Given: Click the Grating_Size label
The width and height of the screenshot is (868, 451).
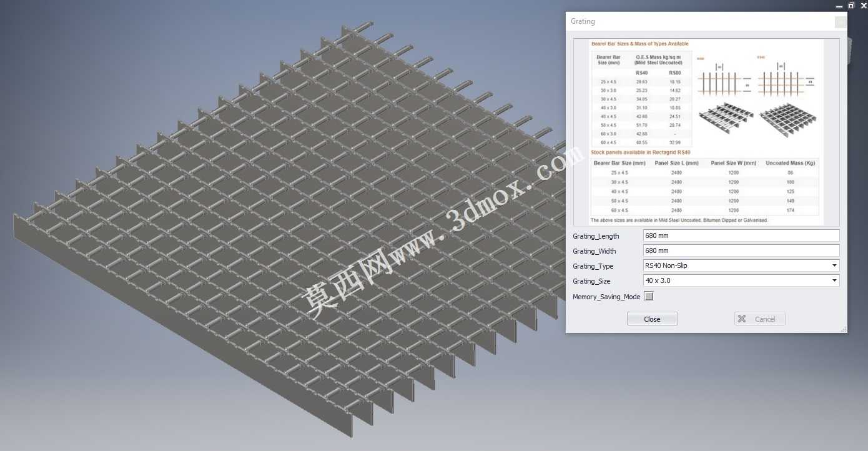Looking at the screenshot, I should point(591,281).
